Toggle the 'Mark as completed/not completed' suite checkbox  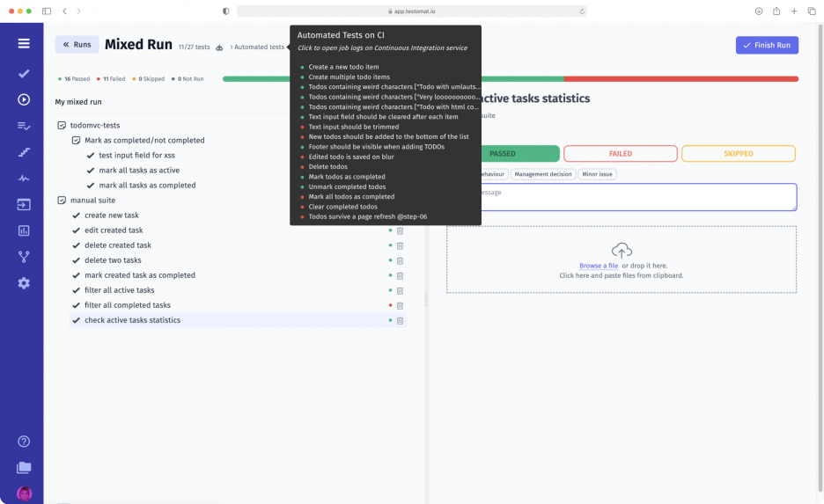tap(76, 141)
